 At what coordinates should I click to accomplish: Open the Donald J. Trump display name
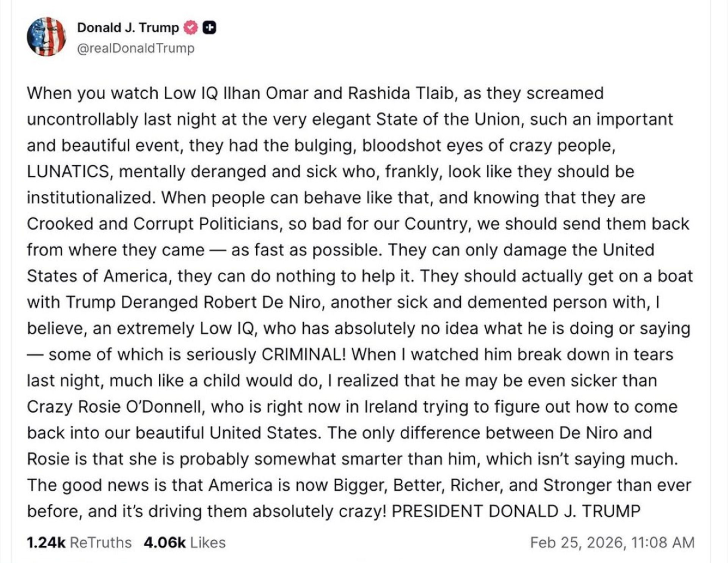[x=128, y=28]
